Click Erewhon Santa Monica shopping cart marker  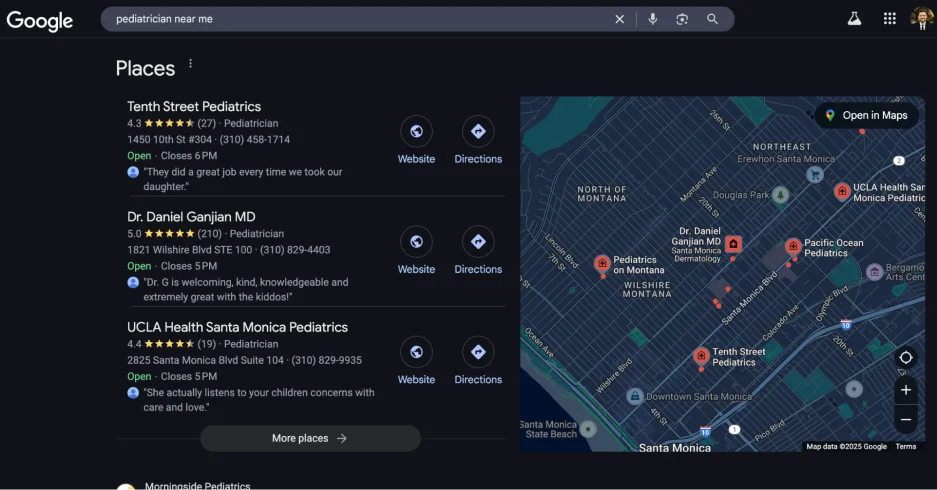pos(814,174)
